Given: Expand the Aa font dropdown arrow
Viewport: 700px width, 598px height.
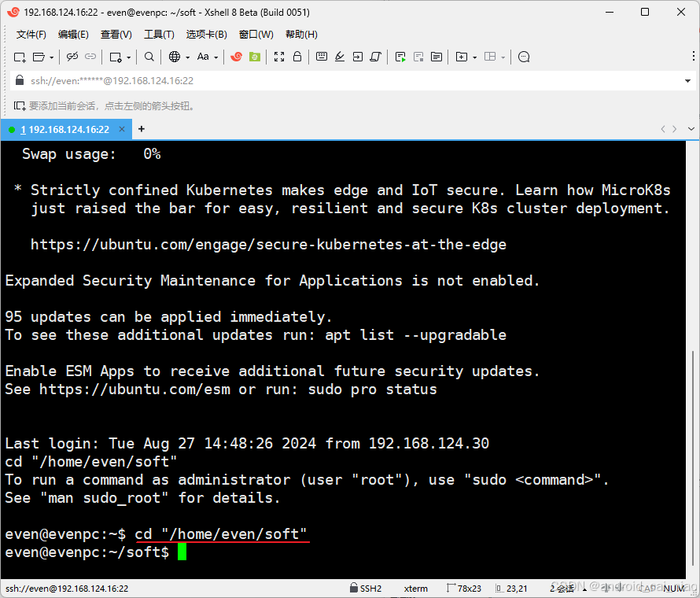Looking at the screenshot, I should coord(216,57).
